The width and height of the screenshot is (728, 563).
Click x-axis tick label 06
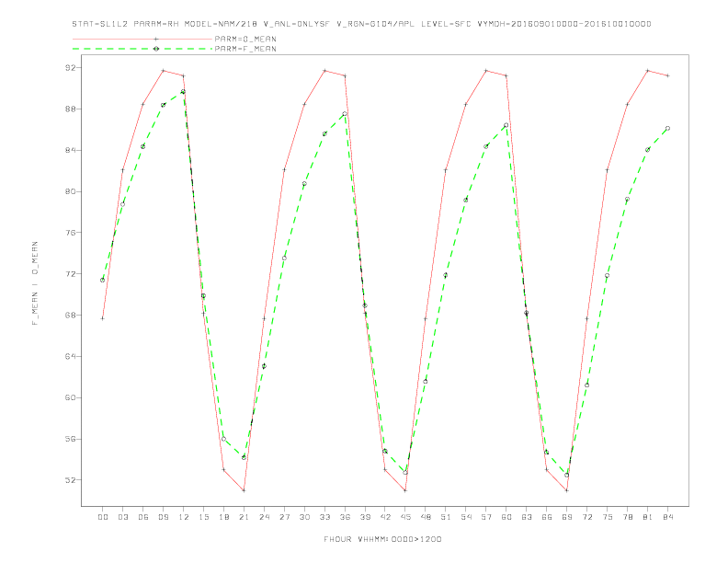(x=143, y=517)
